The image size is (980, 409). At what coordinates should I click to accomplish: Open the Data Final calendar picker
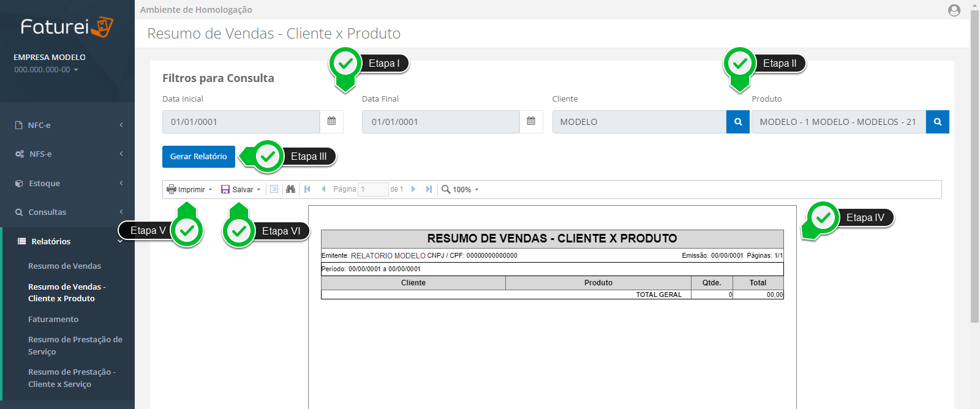(x=531, y=121)
